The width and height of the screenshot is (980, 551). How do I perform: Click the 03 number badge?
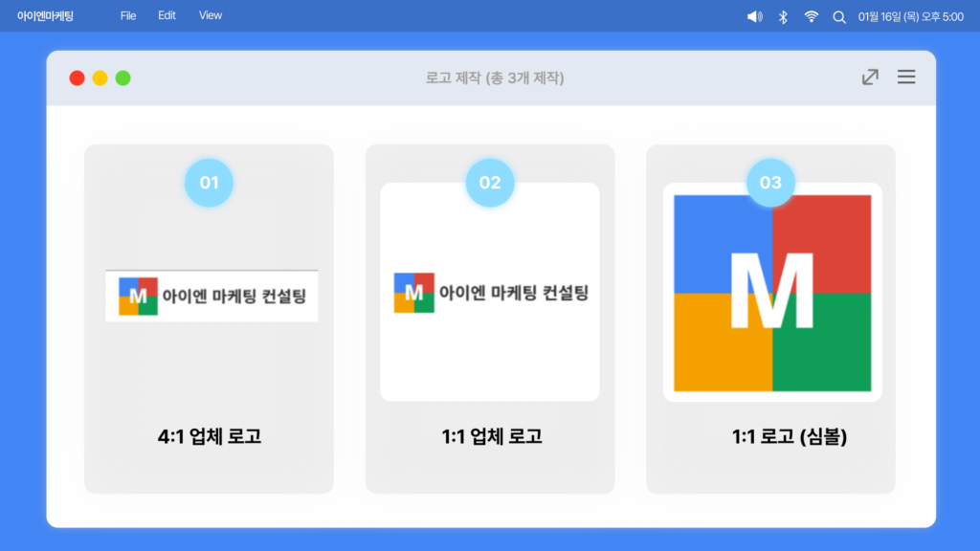(770, 183)
